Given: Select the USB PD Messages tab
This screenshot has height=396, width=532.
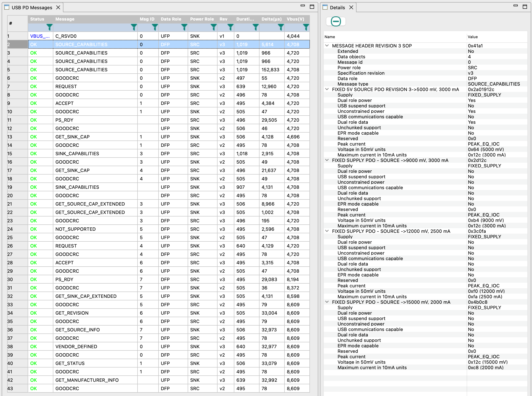Looking at the screenshot, I should [x=32, y=7].
